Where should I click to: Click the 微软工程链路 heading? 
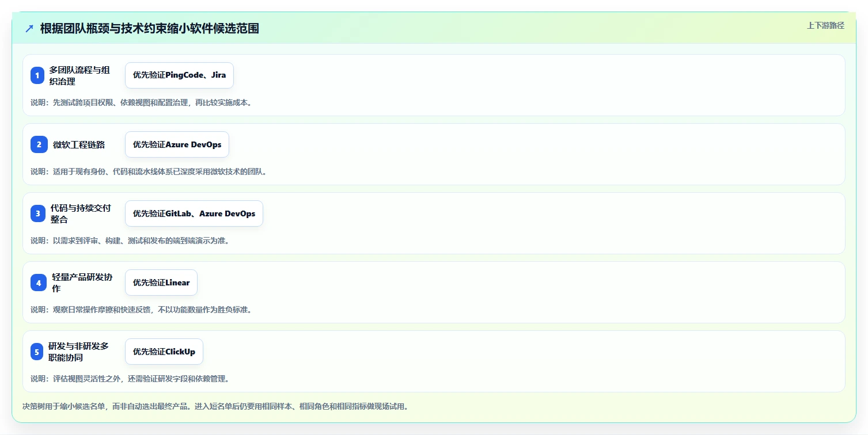pyautogui.click(x=79, y=144)
